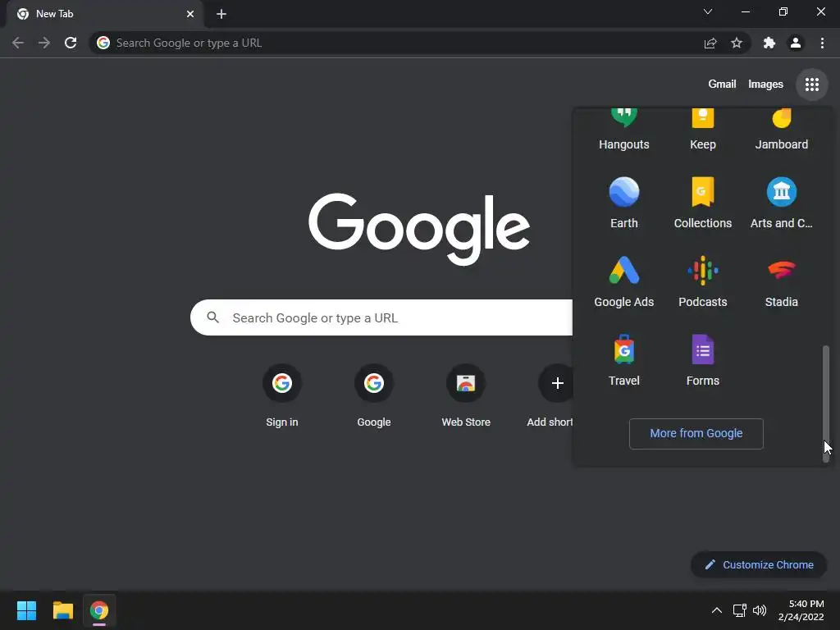Open Google Travel
This screenshot has width=840, height=630.
pos(623,361)
